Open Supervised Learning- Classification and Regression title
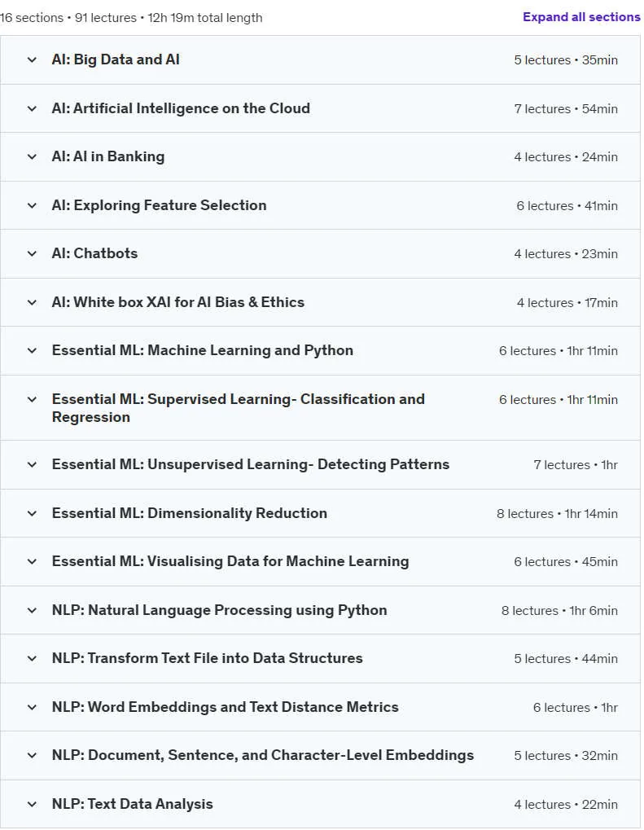 (238, 408)
